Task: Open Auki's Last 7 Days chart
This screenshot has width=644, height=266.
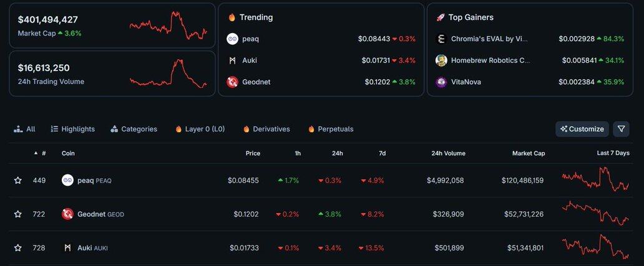Action: click(595, 247)
